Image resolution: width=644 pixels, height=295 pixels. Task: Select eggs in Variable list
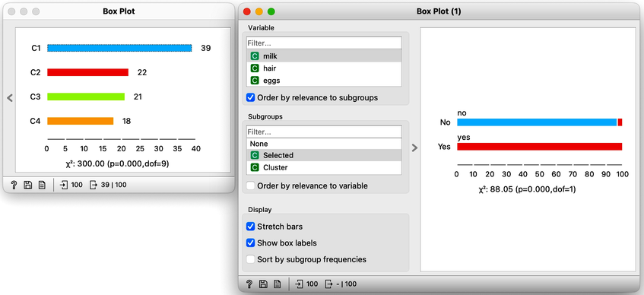tap(324, 81)
